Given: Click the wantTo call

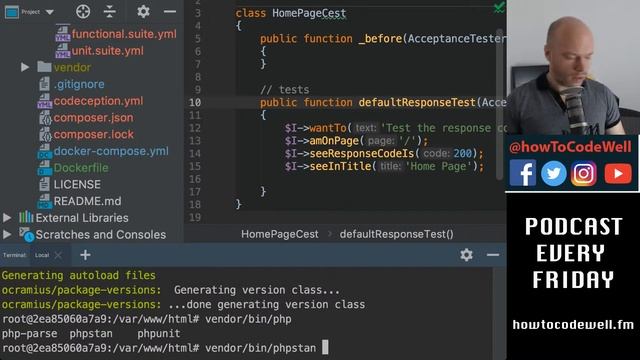Looking at the screenshot, I should [327, 128].
